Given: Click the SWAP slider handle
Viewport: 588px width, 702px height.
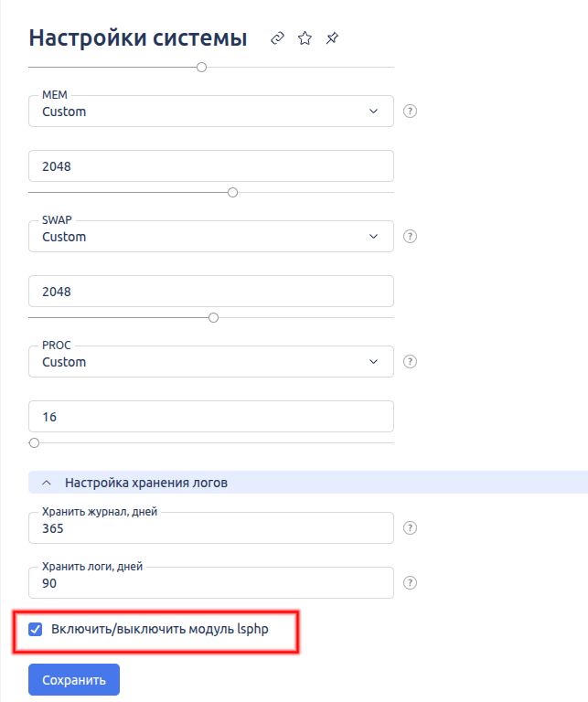Looking at the screenshot, I should (x=214, y=317).
